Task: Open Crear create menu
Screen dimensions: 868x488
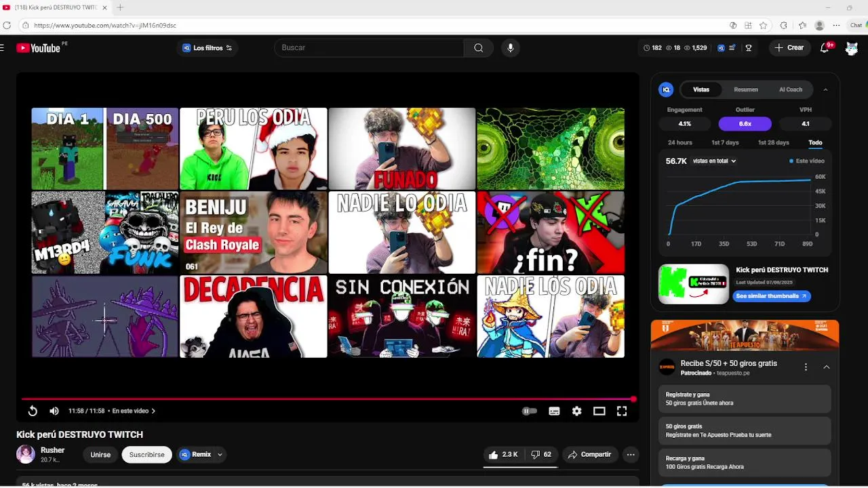Action: click(789, 48)
